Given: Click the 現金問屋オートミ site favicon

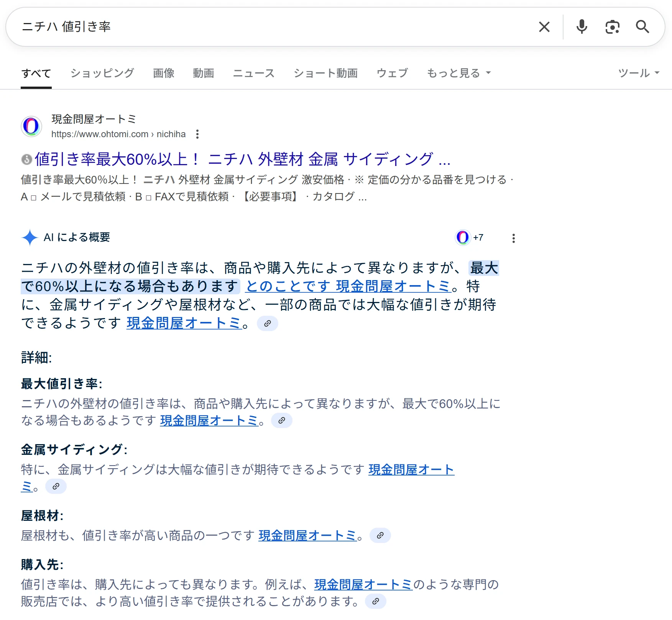Looking at the screenshot, I should 31,126.
